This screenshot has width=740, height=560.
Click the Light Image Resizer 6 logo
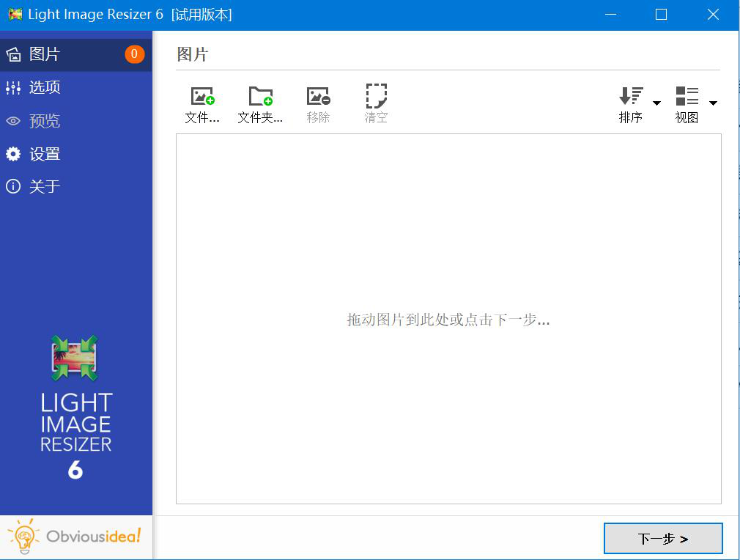75,408
